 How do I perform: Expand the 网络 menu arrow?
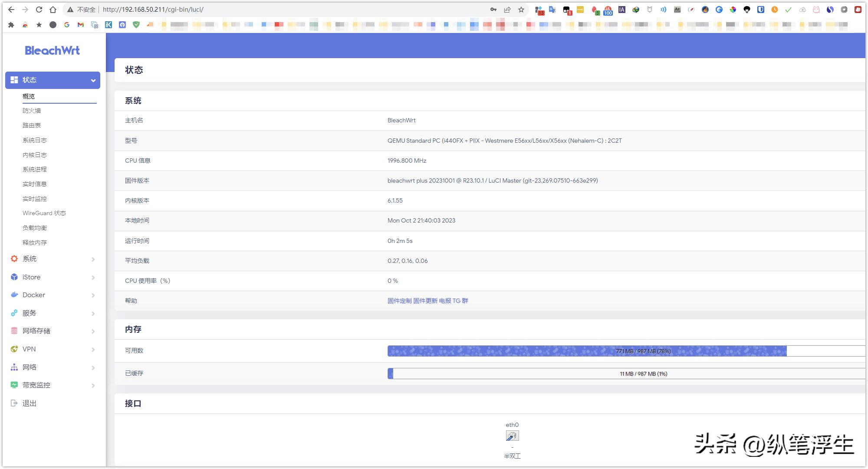coord(93,367)
